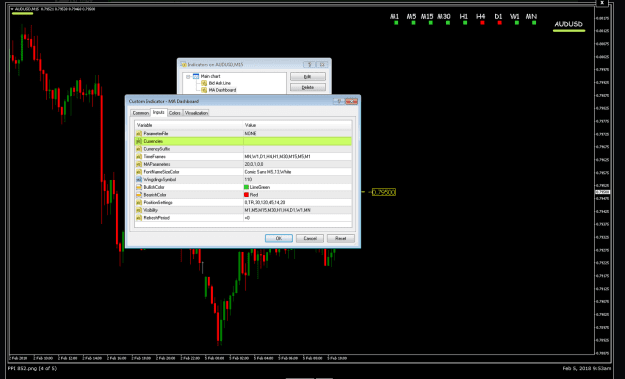Switch to the Common tab

pyautogui.click(x=140, y=113)
